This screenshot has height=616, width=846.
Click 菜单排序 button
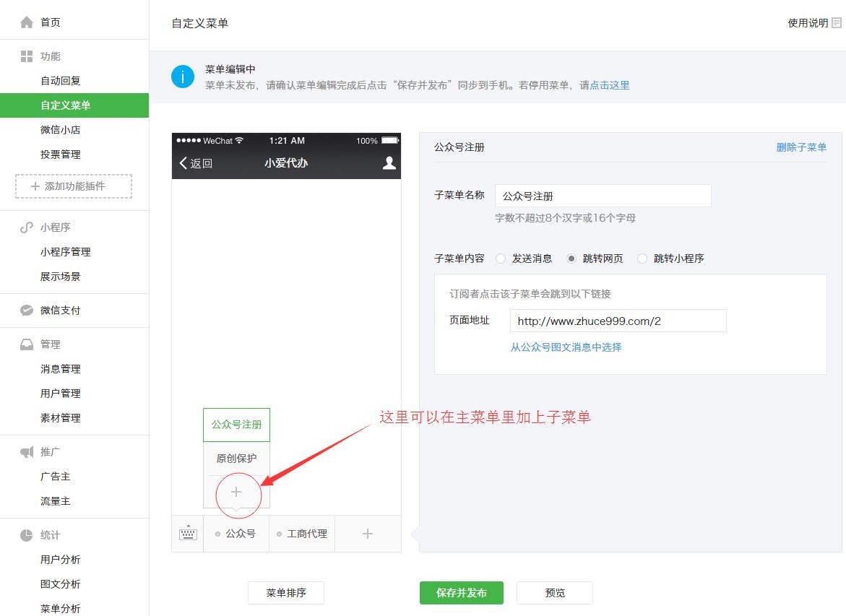[286, 593]
